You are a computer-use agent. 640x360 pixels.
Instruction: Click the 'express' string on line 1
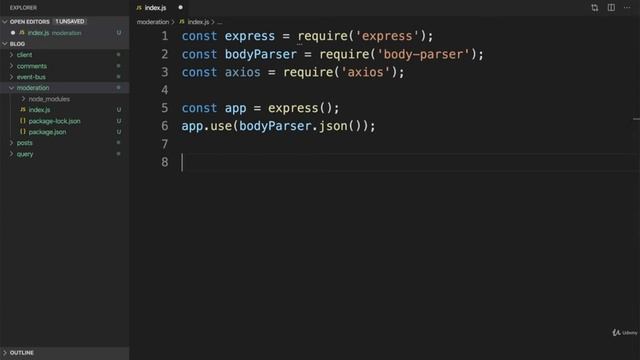(387, 36)
